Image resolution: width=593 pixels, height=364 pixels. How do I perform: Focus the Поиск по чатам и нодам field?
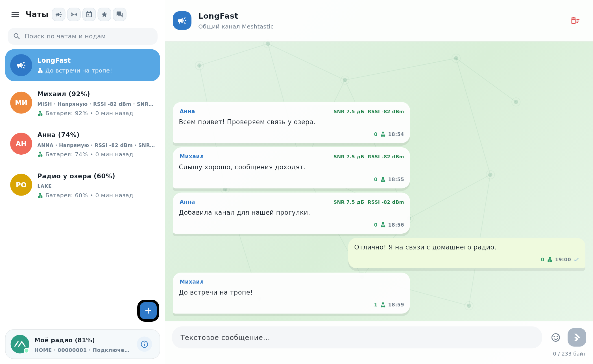(x=83, y=36)
